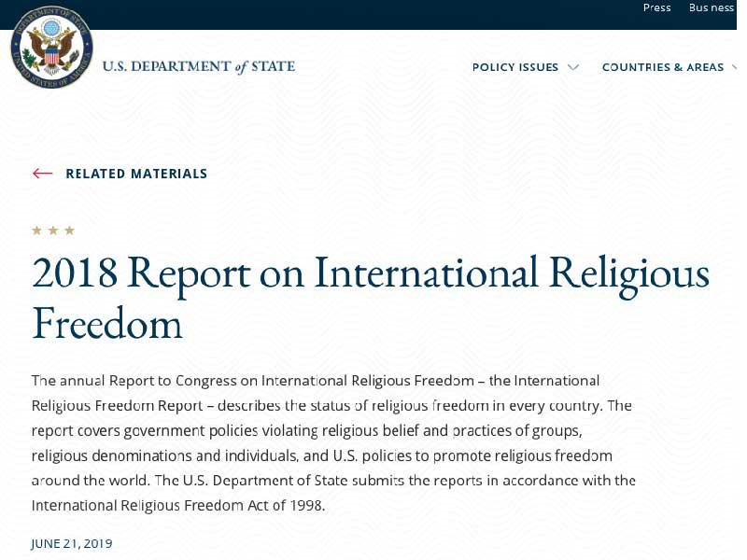Open the Countries & Areas menu
Viewport: 747px width, 560px height.
(662, 67)
